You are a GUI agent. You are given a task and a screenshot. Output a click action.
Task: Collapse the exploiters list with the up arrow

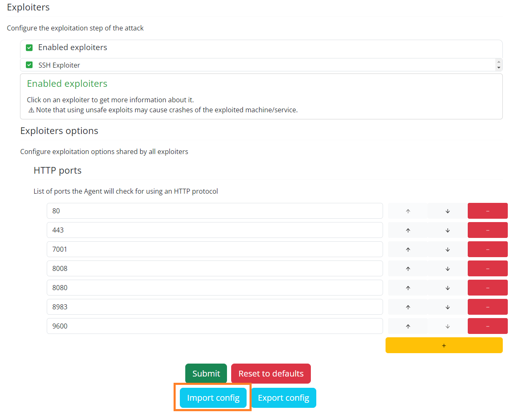tap(499, 61)
